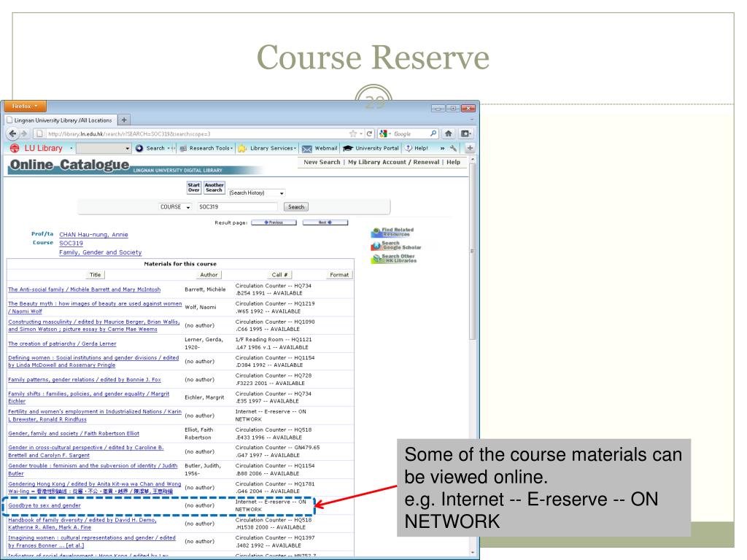
Task: Sort results by Author column header
Action: (209, 275)
